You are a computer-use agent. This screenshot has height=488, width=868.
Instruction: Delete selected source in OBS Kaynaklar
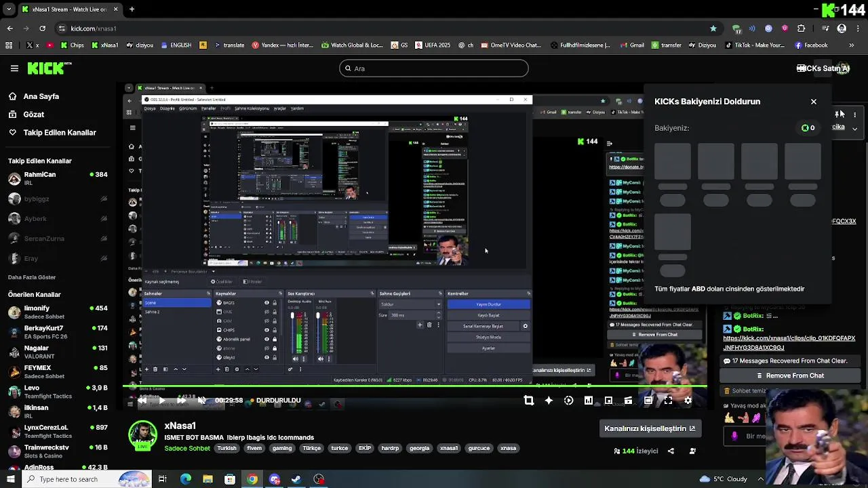click(x=227, y=369)
